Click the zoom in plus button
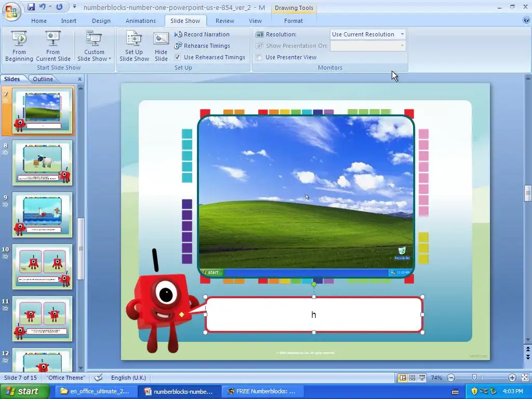 pyautogui.click(x=512, y=378)
